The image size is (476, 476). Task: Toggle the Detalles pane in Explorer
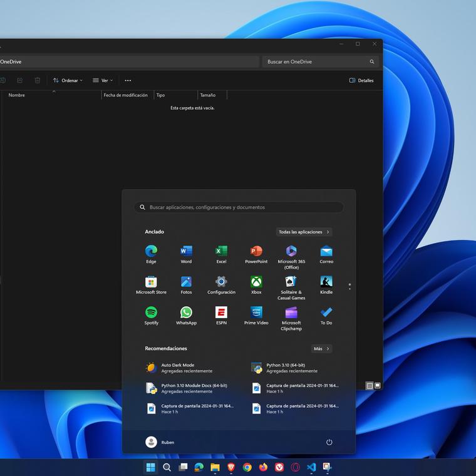(361, 80)
